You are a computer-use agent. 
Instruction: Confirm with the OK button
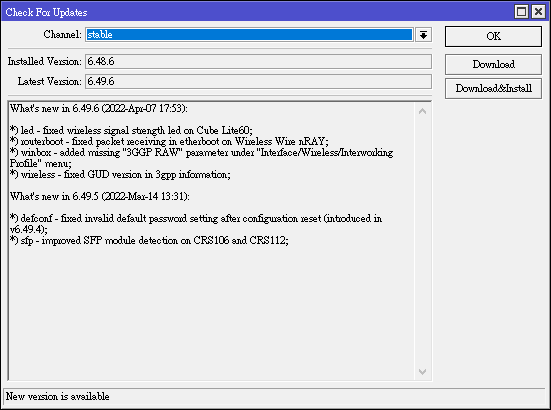click(x=493, y=36)
